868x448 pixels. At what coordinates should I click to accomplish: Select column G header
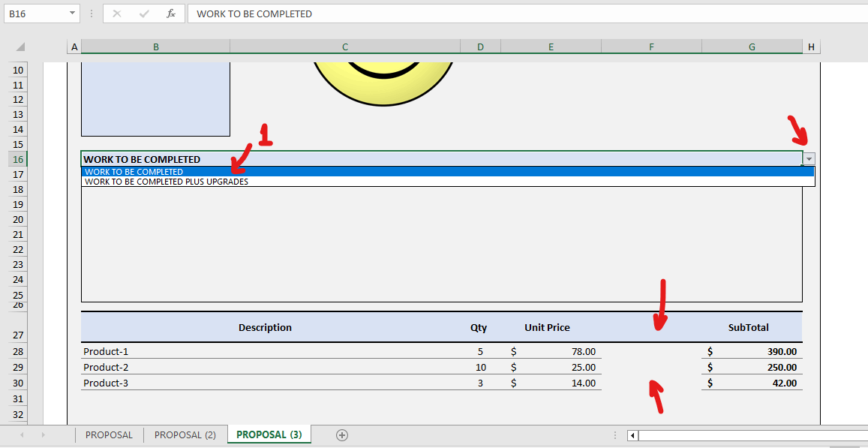point(752,47)
